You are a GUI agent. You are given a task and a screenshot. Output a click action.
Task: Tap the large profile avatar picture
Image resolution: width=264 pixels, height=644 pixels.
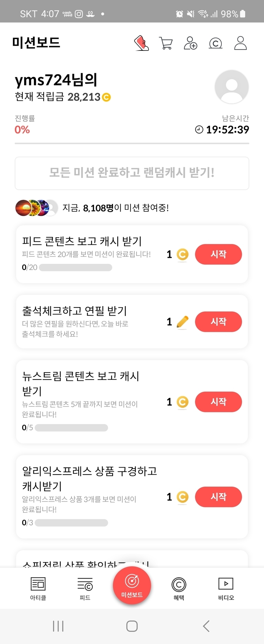[232, 87]
